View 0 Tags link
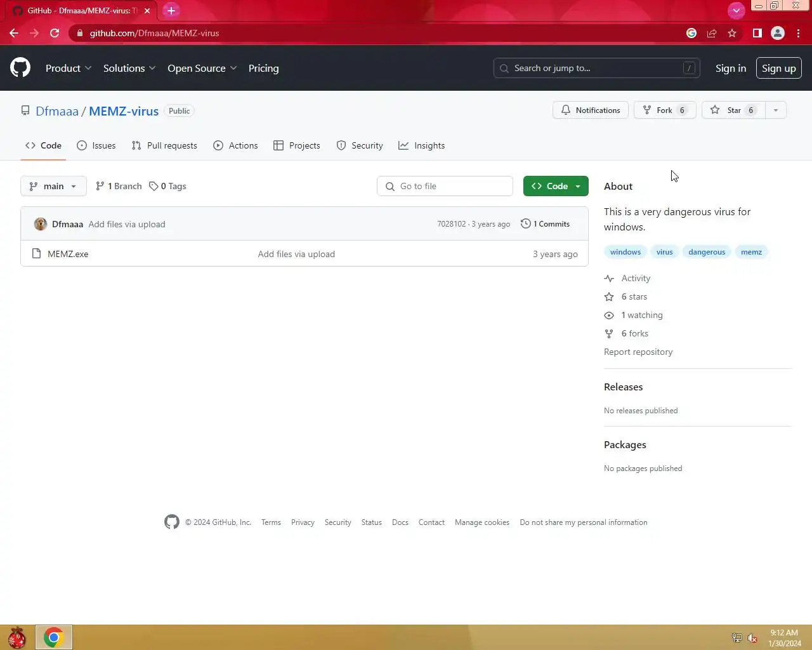 pos(167,186)
